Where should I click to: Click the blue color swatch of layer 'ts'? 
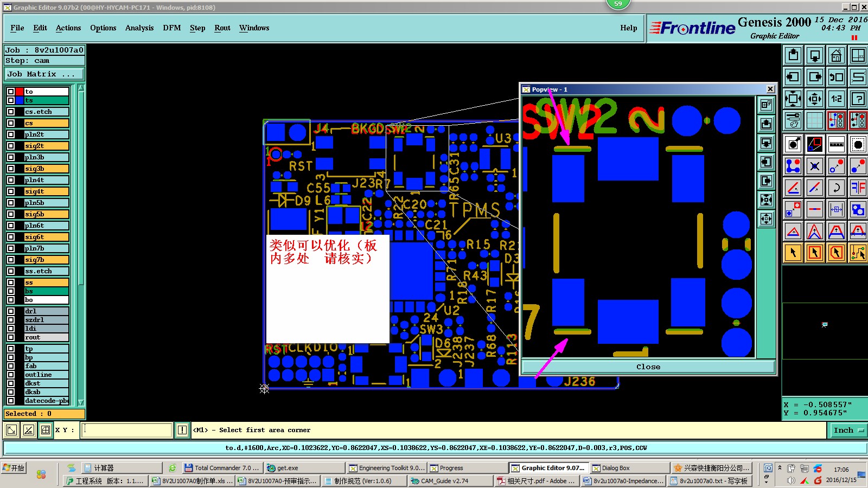click(20, 100)
